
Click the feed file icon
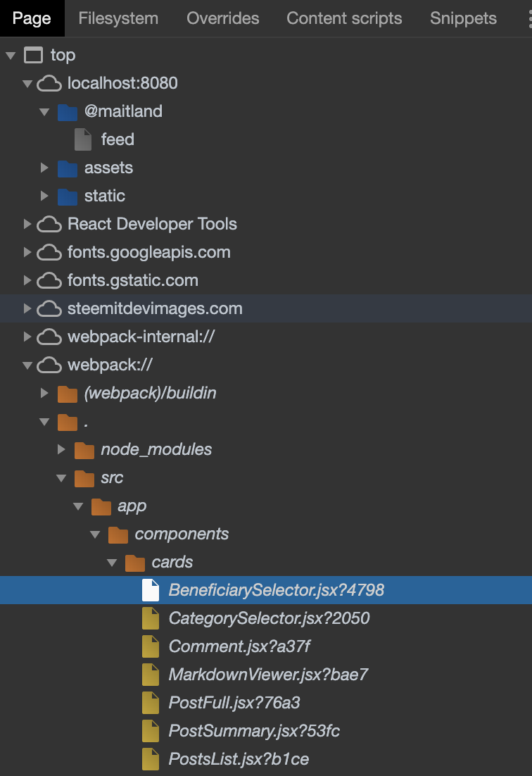coord(83,139)
